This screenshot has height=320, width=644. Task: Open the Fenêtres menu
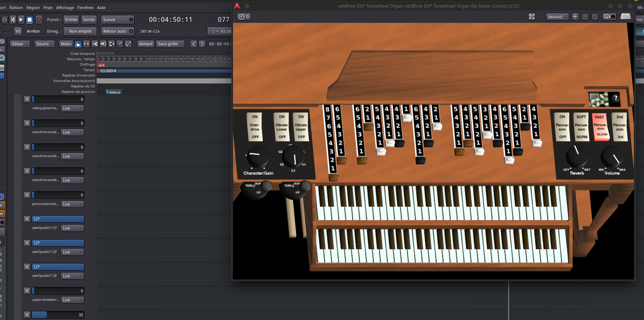86,8
